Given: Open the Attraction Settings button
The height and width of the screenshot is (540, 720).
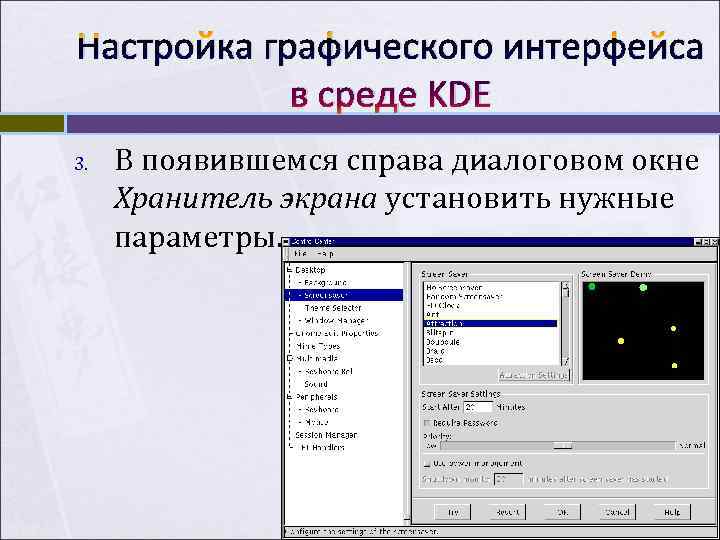Looking at the screenshot, I should point(534,375).
